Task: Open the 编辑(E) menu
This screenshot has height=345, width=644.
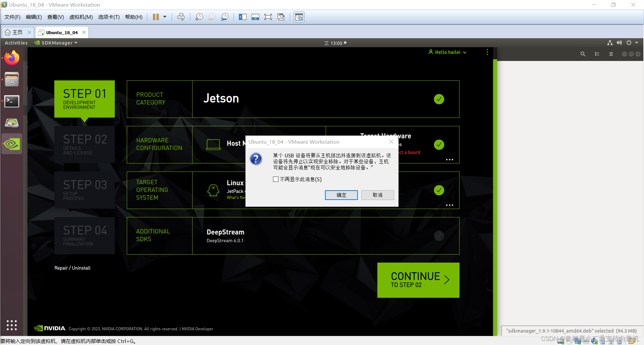Action: click(x=34, y=17)
